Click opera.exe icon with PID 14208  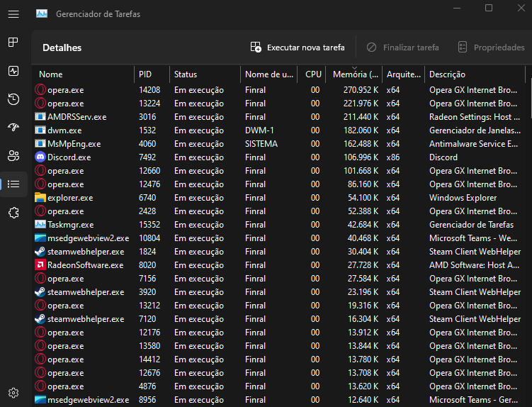pos(40,89)
